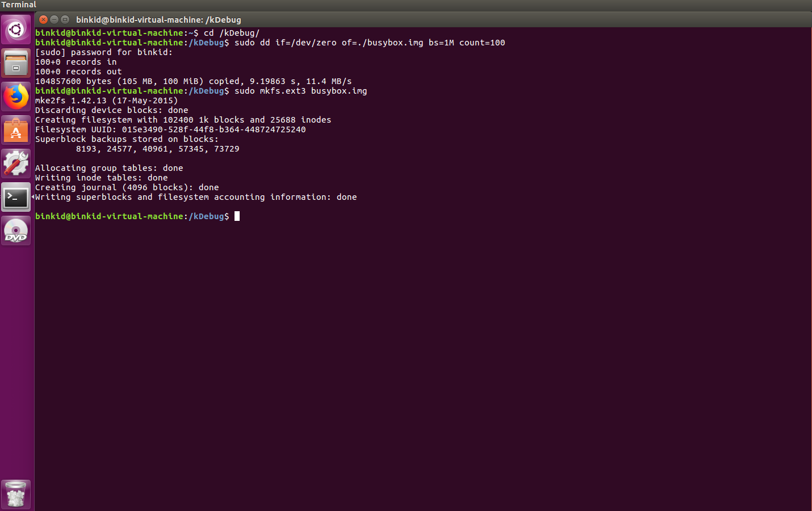Click 'Superblock backups stored on blocks:' line

[x=127, y=139]
